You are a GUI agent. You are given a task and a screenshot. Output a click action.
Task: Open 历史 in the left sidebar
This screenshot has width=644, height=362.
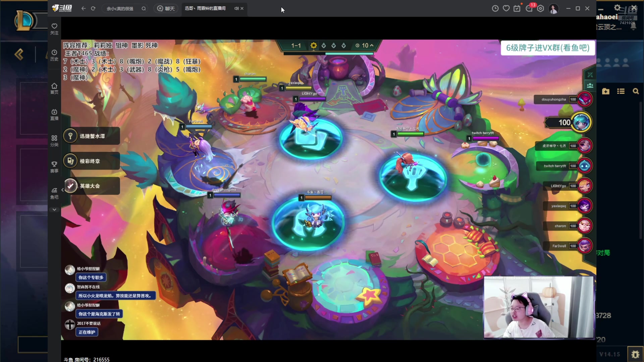tap(54, 55)
